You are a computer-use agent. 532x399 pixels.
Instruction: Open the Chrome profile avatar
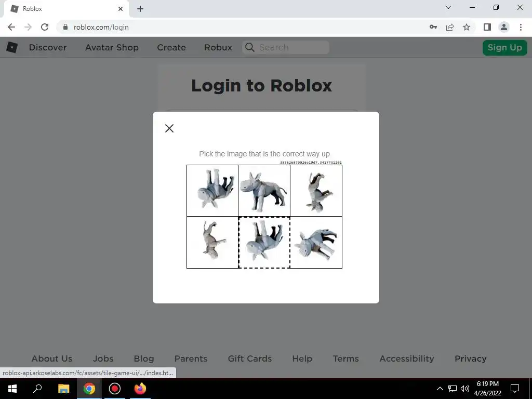[504, 27]
